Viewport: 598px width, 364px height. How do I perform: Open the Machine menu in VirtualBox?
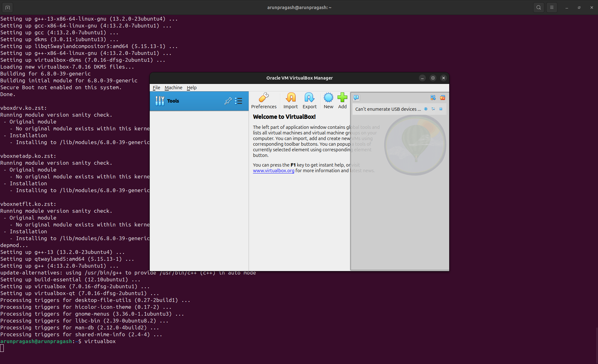173,88
